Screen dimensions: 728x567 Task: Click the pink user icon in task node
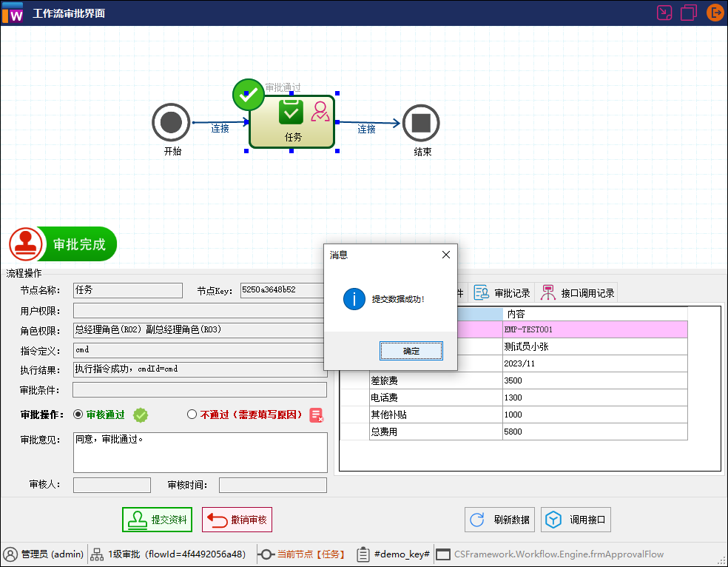click(320, 112)
